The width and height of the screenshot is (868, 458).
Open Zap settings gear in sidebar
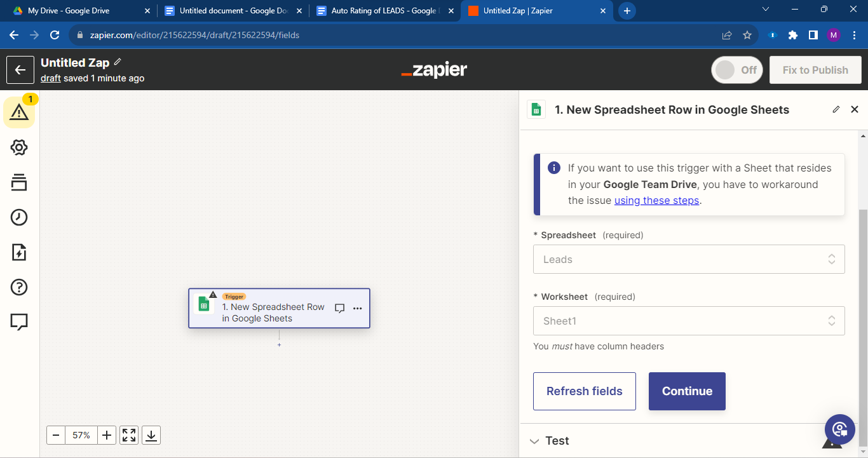coord(19,148)
